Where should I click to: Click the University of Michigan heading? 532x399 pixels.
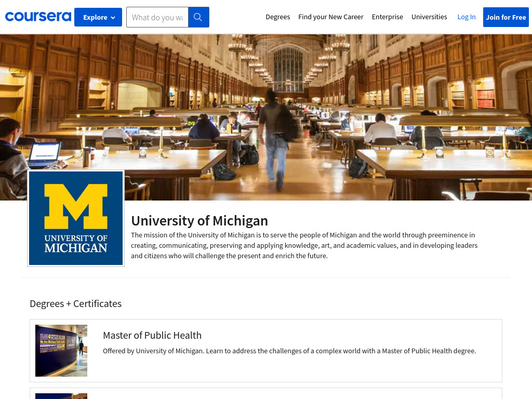click(x=199, y=220)
